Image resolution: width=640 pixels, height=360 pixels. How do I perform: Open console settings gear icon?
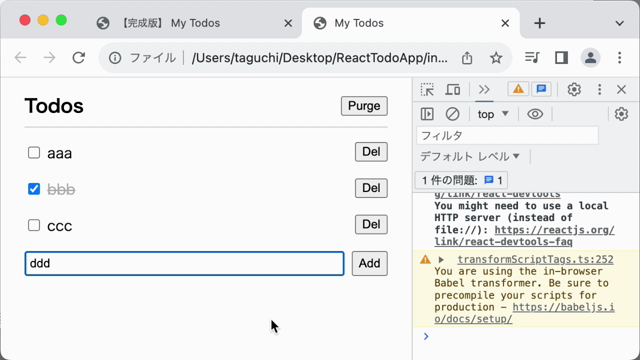tap(621, 114)
